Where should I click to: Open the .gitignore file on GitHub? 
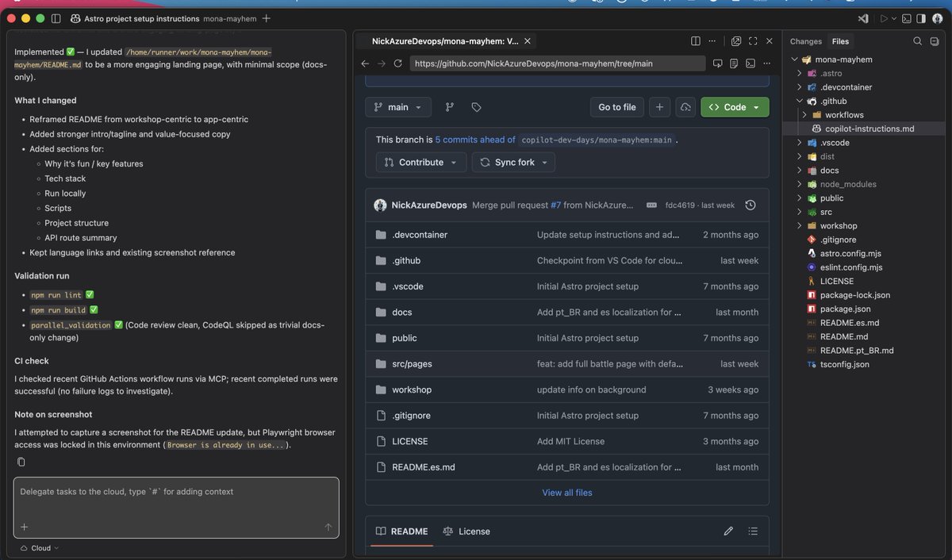click(412, 416)
